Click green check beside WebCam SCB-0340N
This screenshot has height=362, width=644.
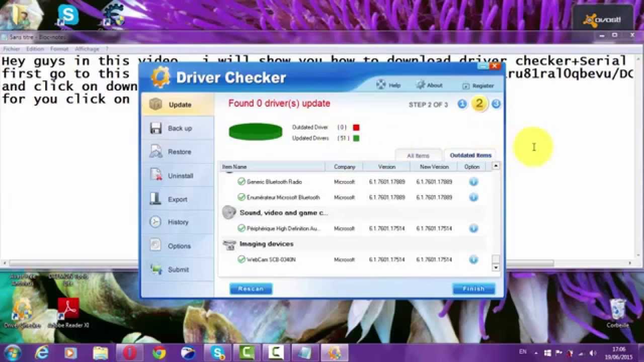click(242, 259)
